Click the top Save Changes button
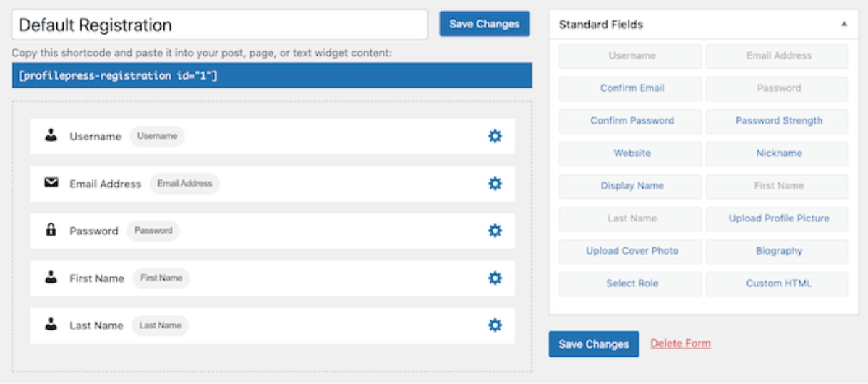This screenshot has width=868, height=384. tap(484, 24)
